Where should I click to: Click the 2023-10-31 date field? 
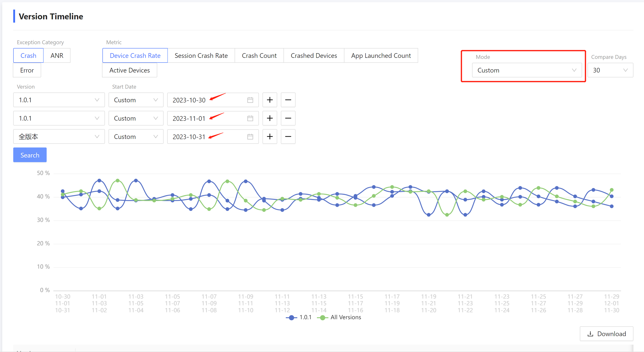pyautogui.click(x=213, y=136)
